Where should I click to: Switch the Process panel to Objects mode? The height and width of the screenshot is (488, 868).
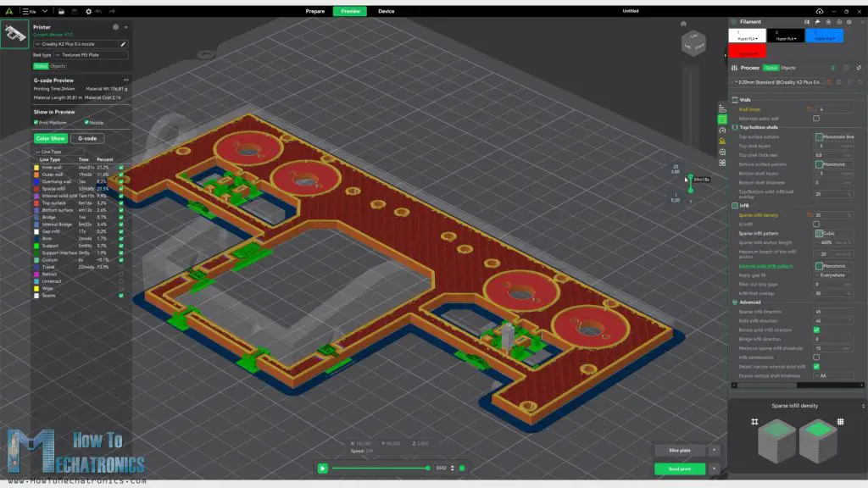point(788,68)
